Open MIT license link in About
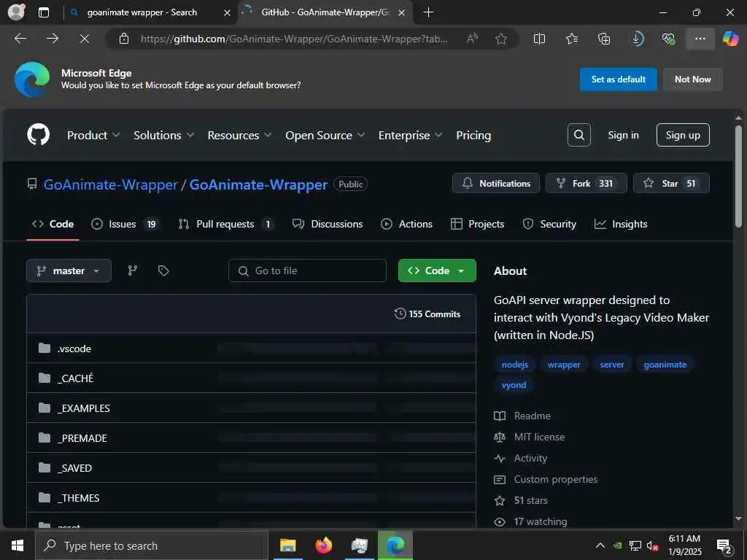747x560 pixels. point(539,437)
